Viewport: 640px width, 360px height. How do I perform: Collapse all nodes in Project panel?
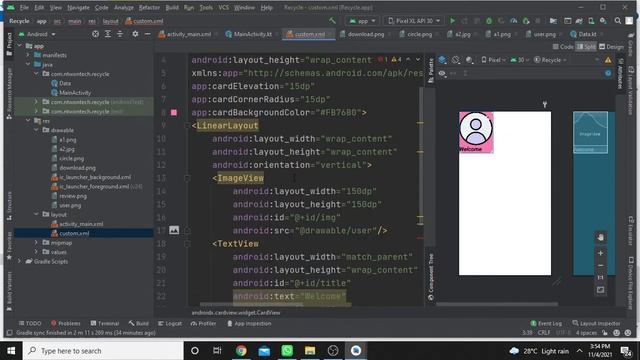[x=120, y=34]
